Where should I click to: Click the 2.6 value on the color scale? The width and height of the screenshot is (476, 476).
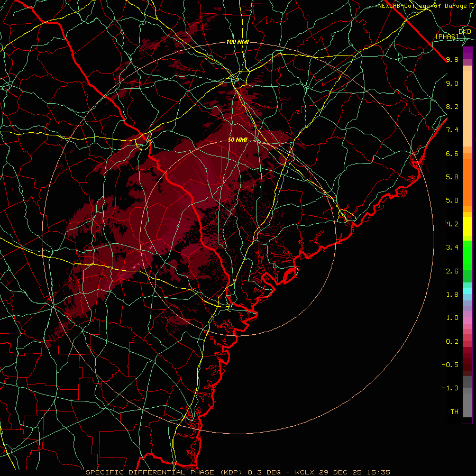coord(452,271)
